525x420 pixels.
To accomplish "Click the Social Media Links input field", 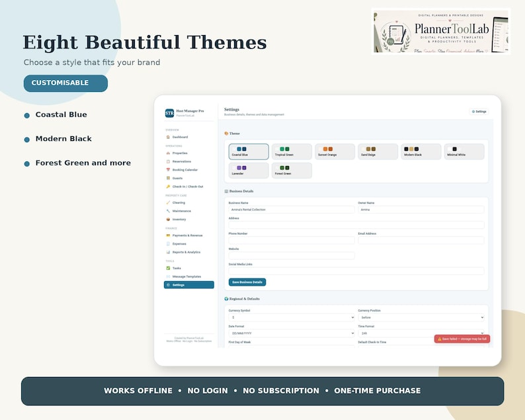I will click(x=356, y=271).
